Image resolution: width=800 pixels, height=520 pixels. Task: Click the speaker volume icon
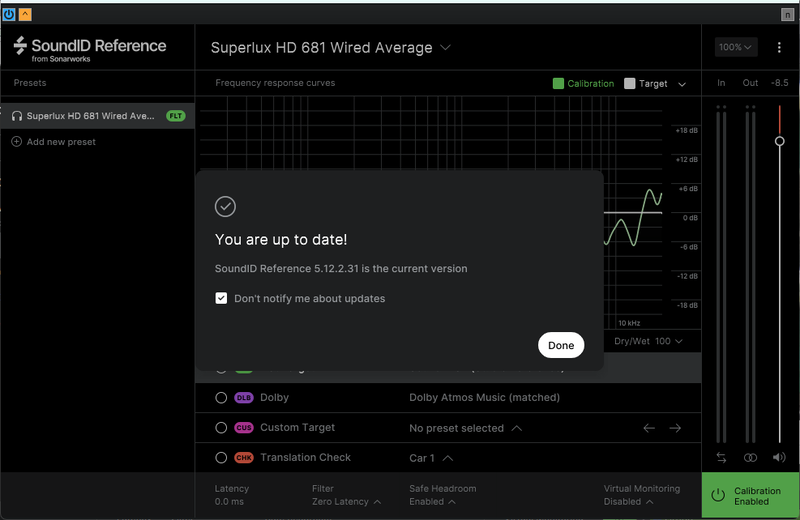[x=779, y=457]
